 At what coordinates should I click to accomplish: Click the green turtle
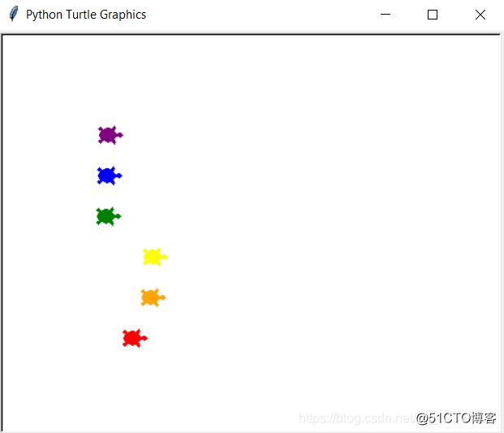(108, 216)
